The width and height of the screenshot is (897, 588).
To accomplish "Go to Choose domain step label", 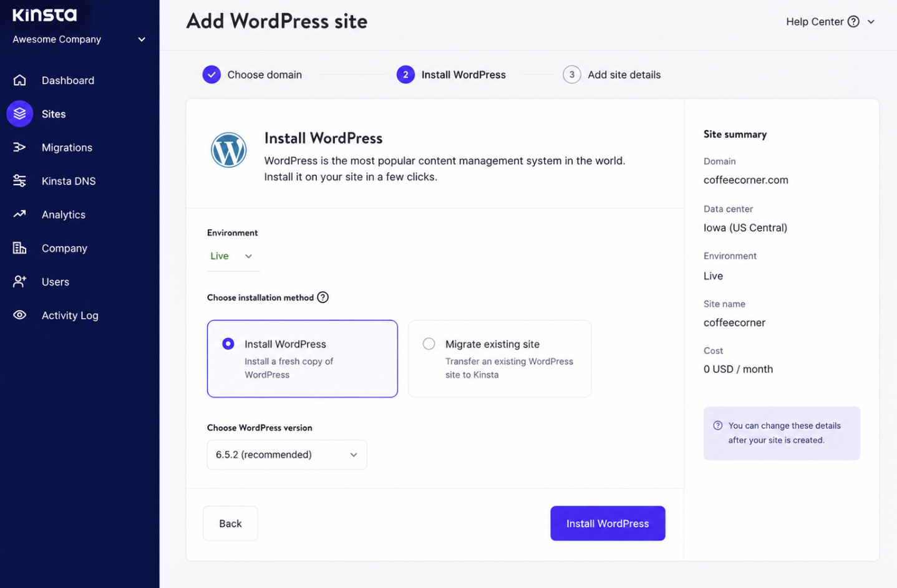I will (x=264, y=75).
